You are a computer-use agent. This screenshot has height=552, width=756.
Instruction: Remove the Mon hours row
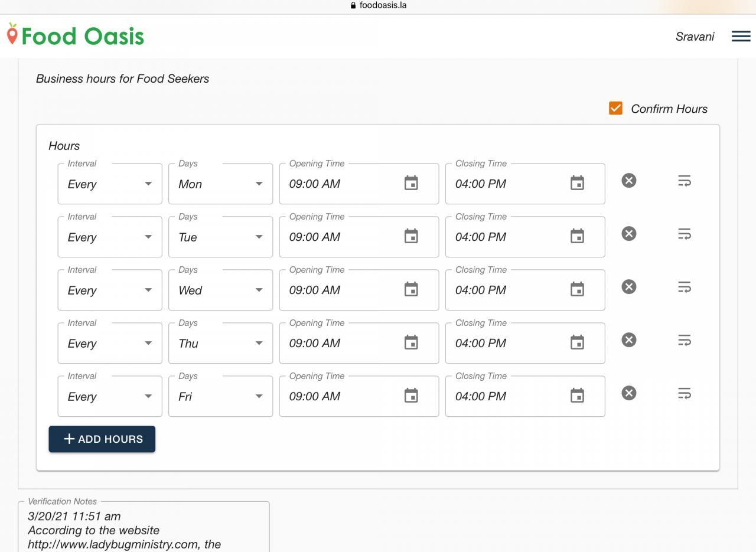tap(629, 181)
